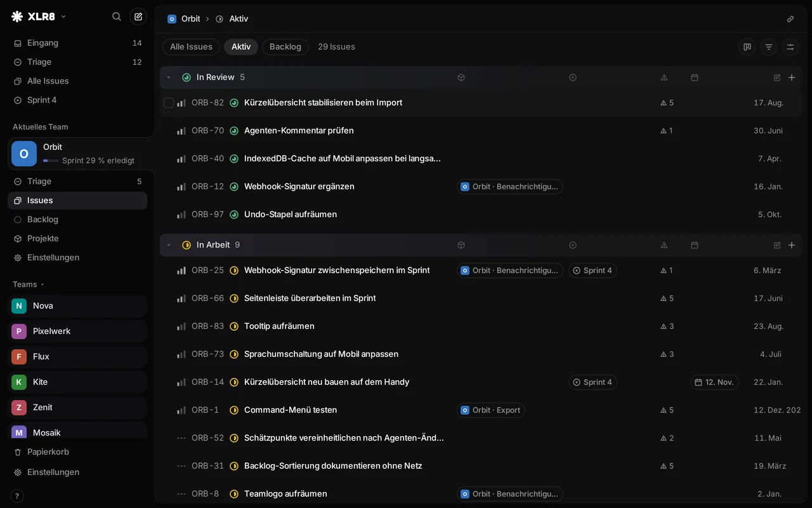Copy link with the top-right link icon
The image size is (812, 508).
(x=790, y=19)
